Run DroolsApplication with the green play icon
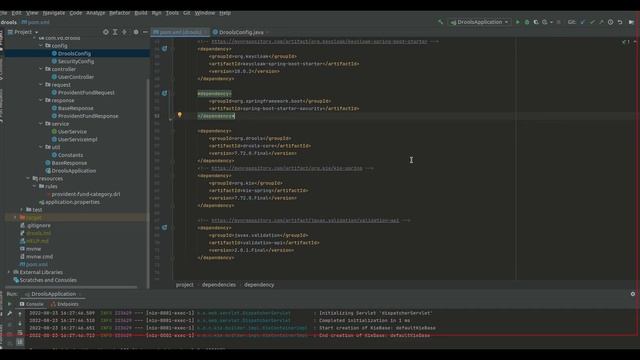 [518, 22]
